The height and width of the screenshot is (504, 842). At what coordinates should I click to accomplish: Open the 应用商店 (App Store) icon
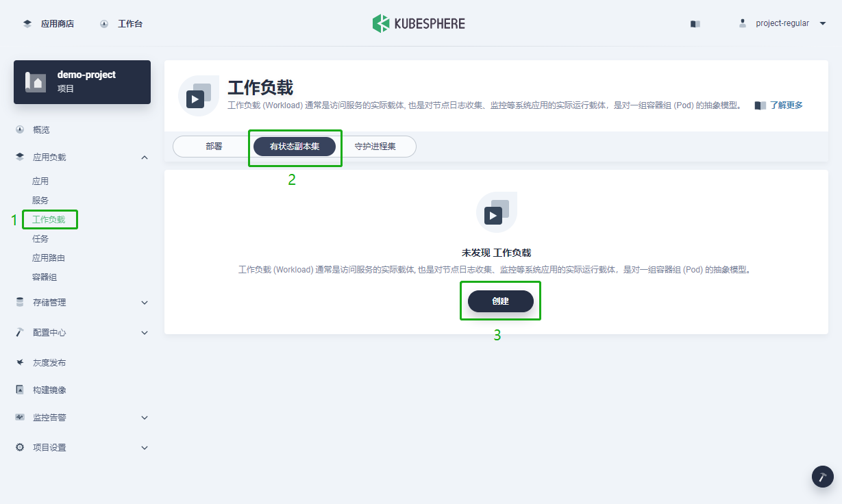pyautogui.click(x=27, y=23)
